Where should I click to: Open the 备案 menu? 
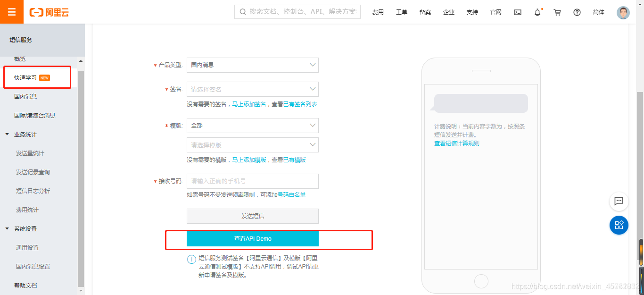point(425,12)
